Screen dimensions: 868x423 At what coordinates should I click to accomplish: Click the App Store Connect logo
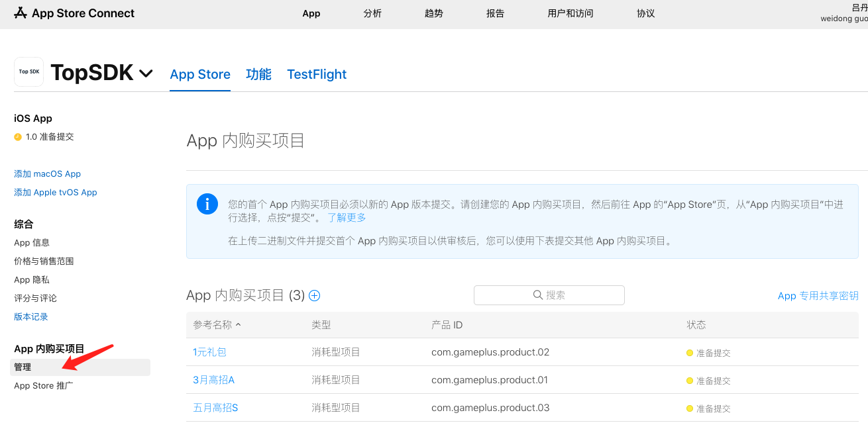(x=74, y=13)
